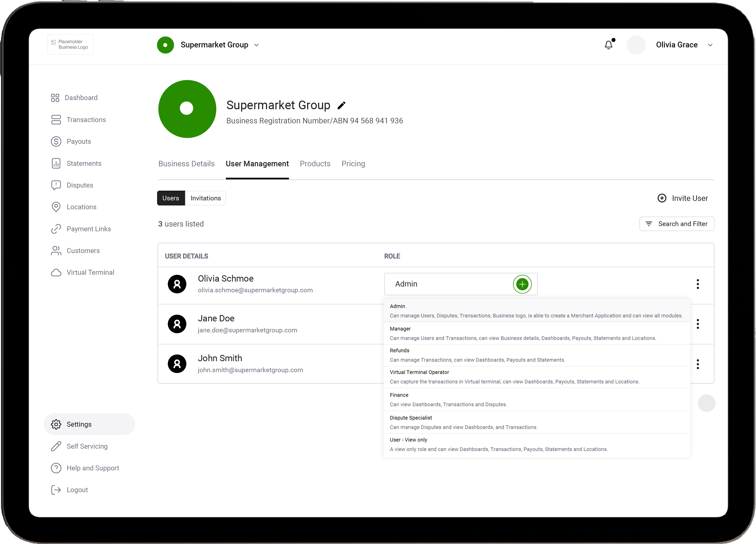The height and width of the screenshot is (544, 756).
Task: Edit the Supermarket Group name with pencil
Action: click(x=341, y=105)
